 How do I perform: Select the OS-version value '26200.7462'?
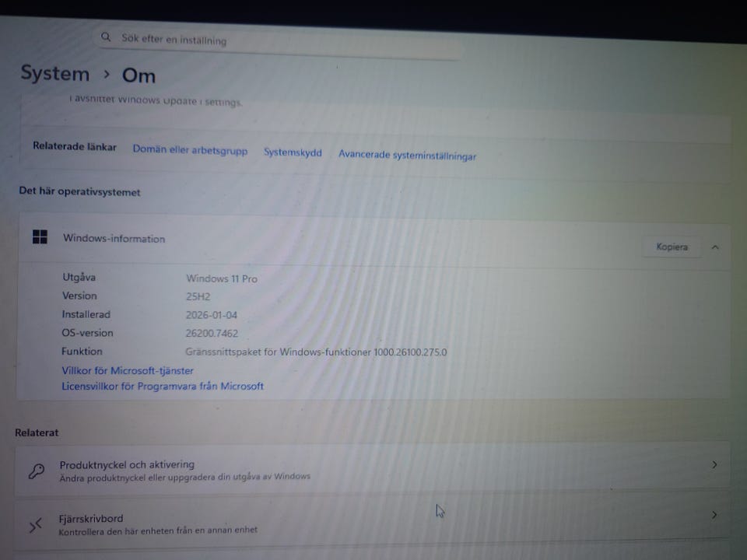coord(212,334)
